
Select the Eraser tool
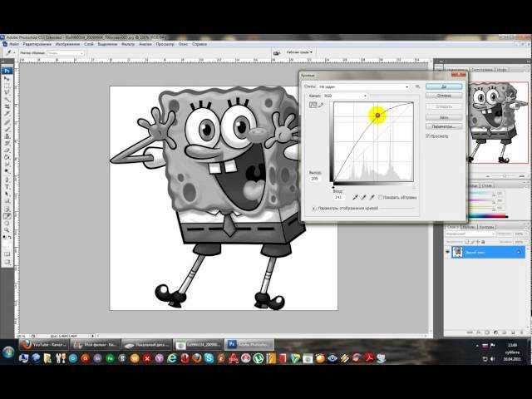7,151
